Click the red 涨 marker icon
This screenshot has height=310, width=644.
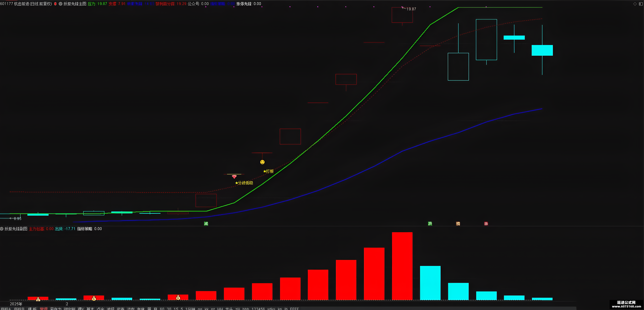pos(486,224)
